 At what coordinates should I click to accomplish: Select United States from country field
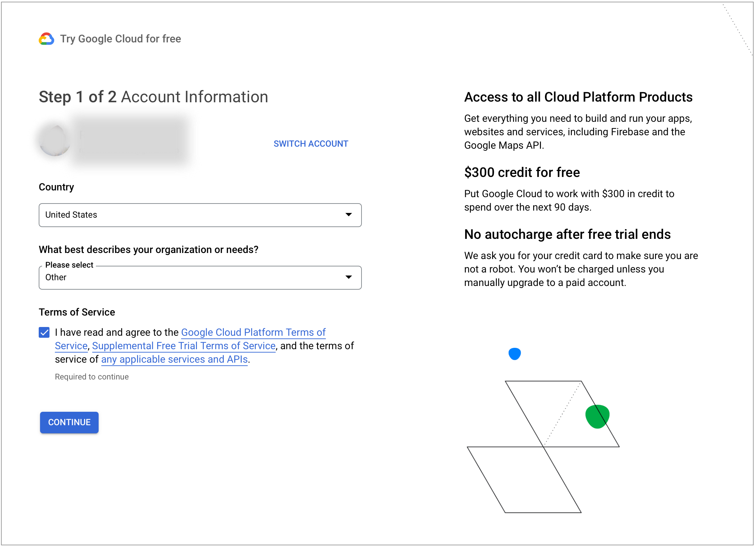[x=200, y=214]
